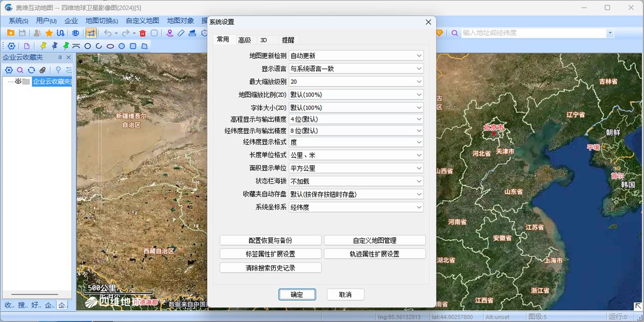Toggle the highlighted track drawing tool button

(x=91, y=33)
